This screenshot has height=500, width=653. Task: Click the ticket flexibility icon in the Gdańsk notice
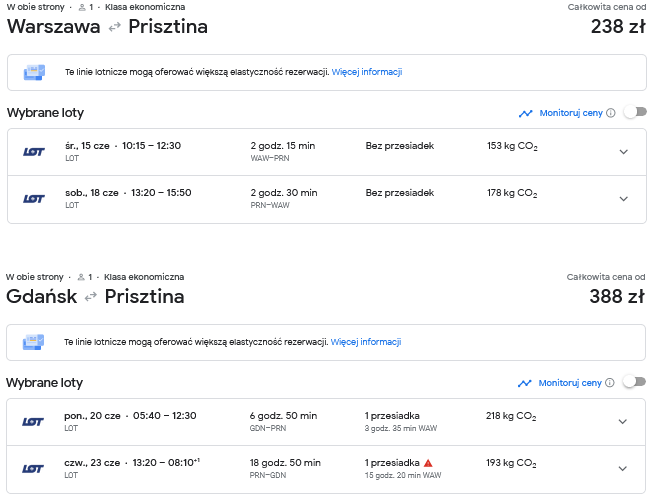pos(33,342)
